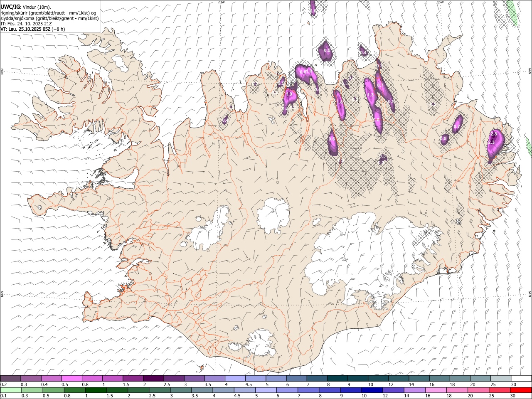Pick top legend swatch above the 4 label
This screenshot has height=399, width=532.
pos(234,379)
